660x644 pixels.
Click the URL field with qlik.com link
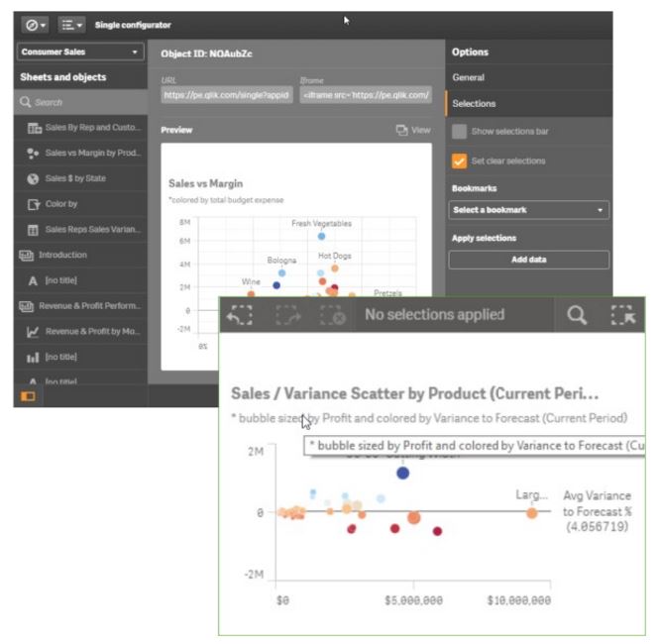227,95
